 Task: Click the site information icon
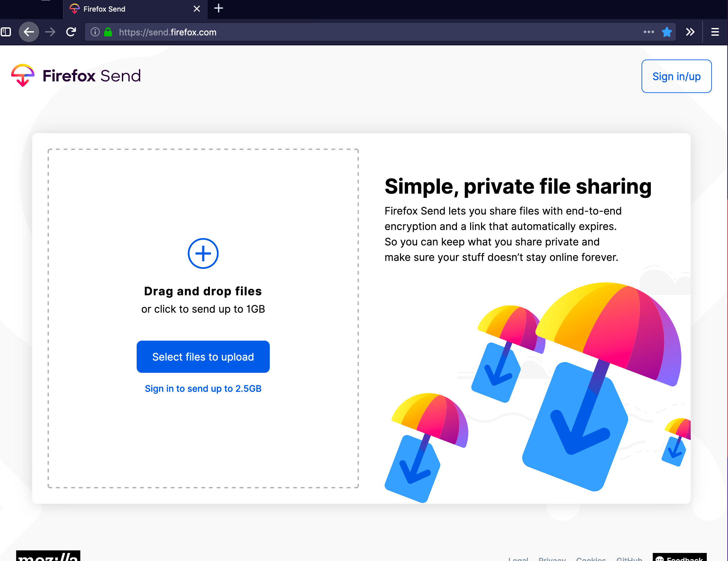point(95,32)
